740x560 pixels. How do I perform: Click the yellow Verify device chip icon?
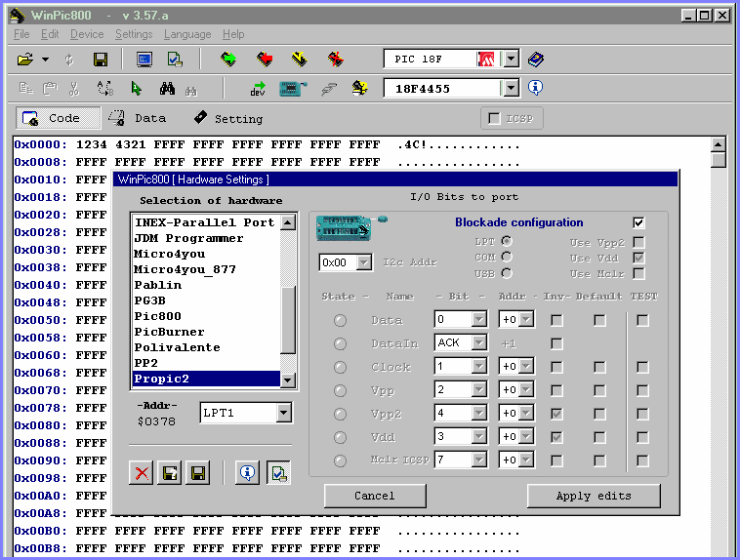300,59
